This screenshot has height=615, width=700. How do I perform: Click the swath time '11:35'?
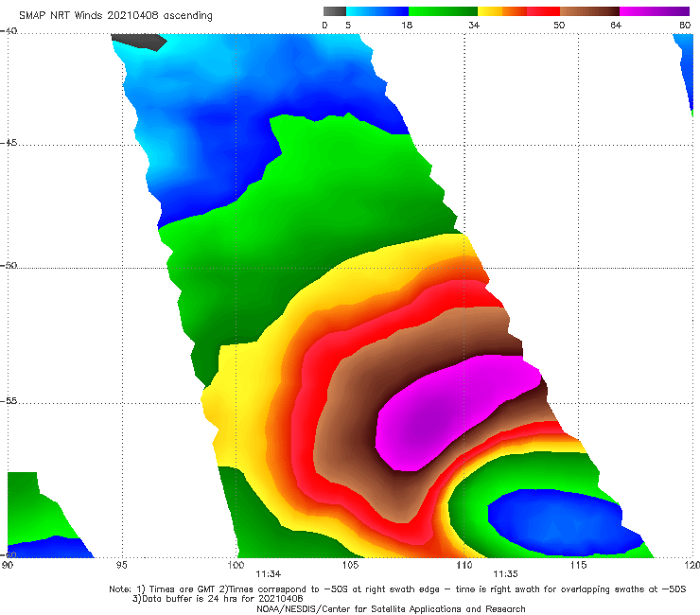[x=505, y=574]
